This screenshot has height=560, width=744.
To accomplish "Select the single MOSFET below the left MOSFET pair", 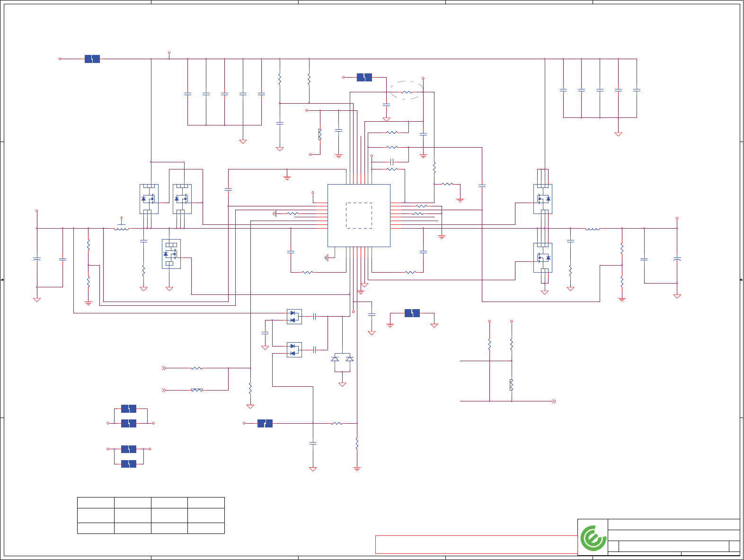I will point(171,254).
